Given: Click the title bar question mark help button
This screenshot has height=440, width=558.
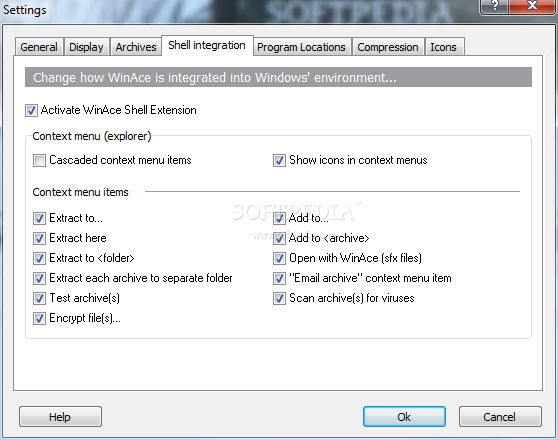Looking at the screenshot, I should (494, 7).
